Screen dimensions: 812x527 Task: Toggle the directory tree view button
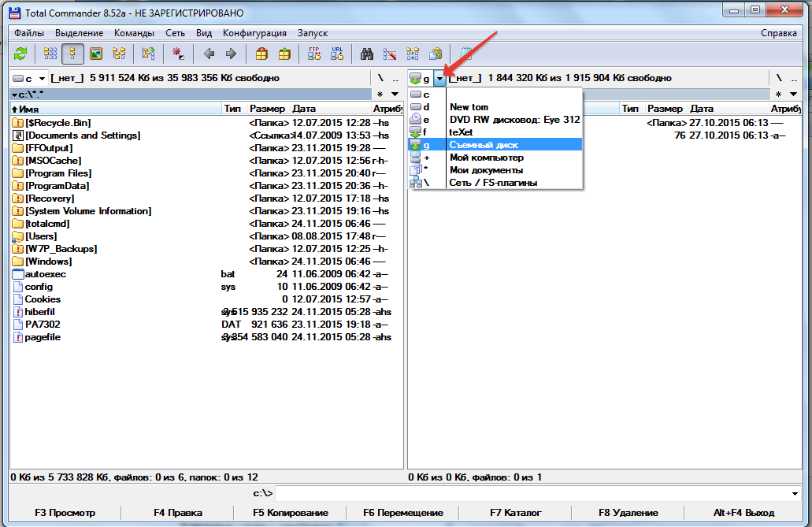tap(119, 54)
